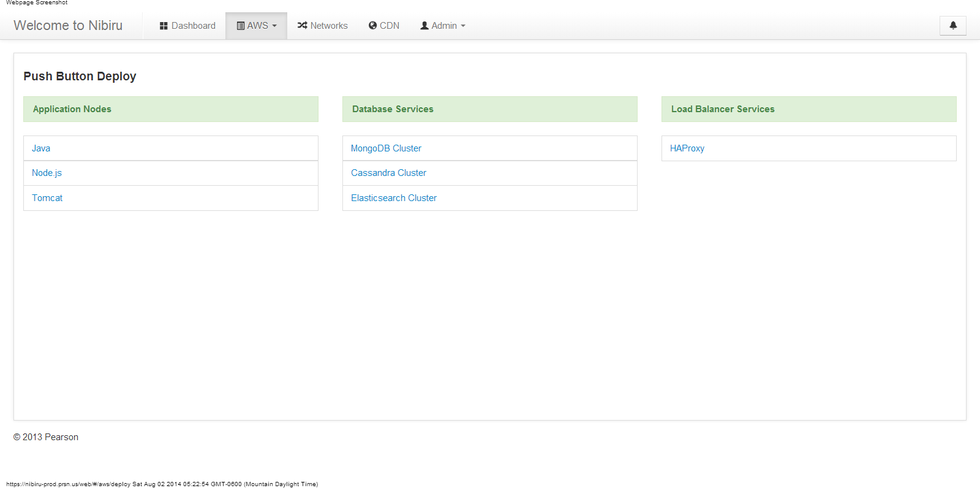Screen dimensions: 980x488
Task: Choose the Tomcat node link
Action: click(x=47, y=198)
